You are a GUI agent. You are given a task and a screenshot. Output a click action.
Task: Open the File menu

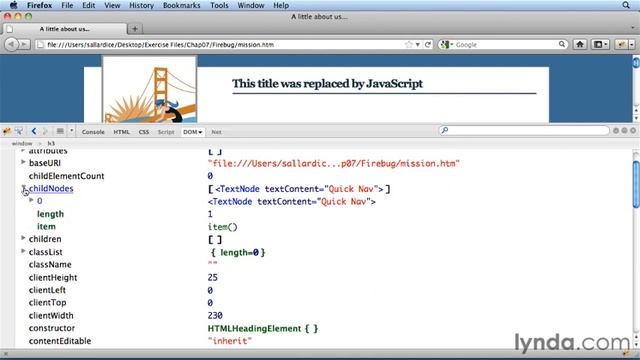click(67, 5)
